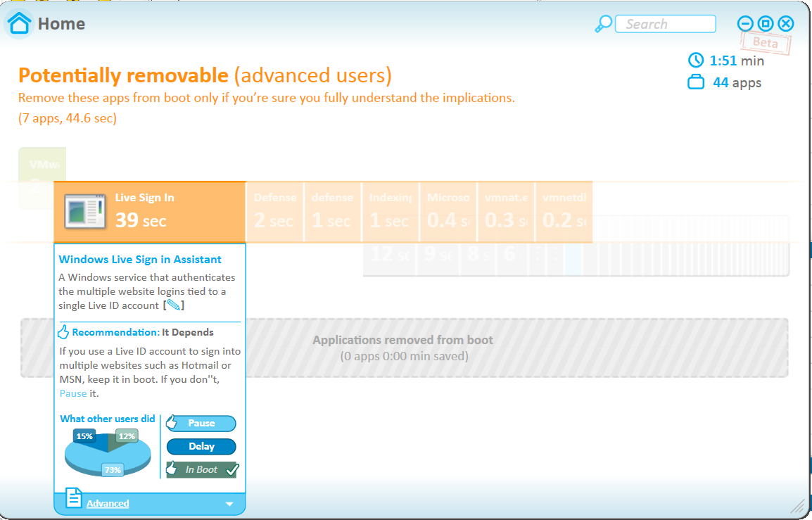Minimize the window with minus button
Image resolution: width=812 pixels, height=520 pixels.
pos(745,23)
